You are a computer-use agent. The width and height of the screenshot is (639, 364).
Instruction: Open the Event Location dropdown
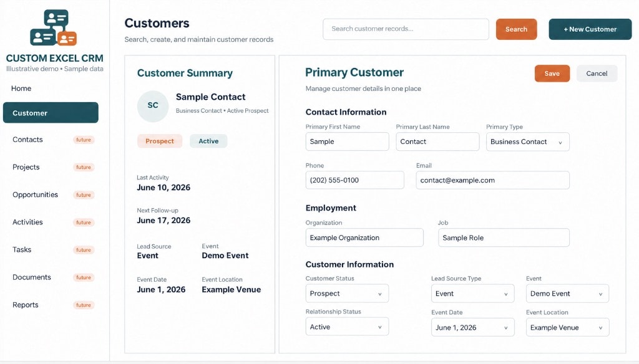[x=568, y=327]
